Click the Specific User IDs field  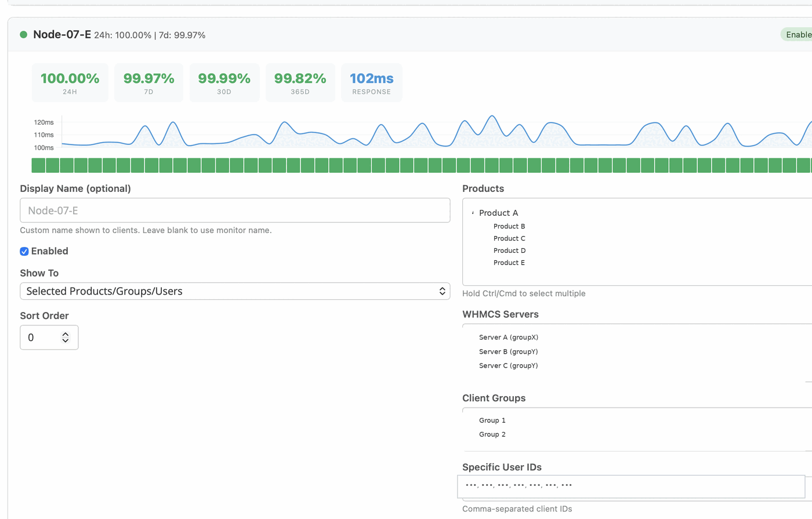(x=631, y=487)
